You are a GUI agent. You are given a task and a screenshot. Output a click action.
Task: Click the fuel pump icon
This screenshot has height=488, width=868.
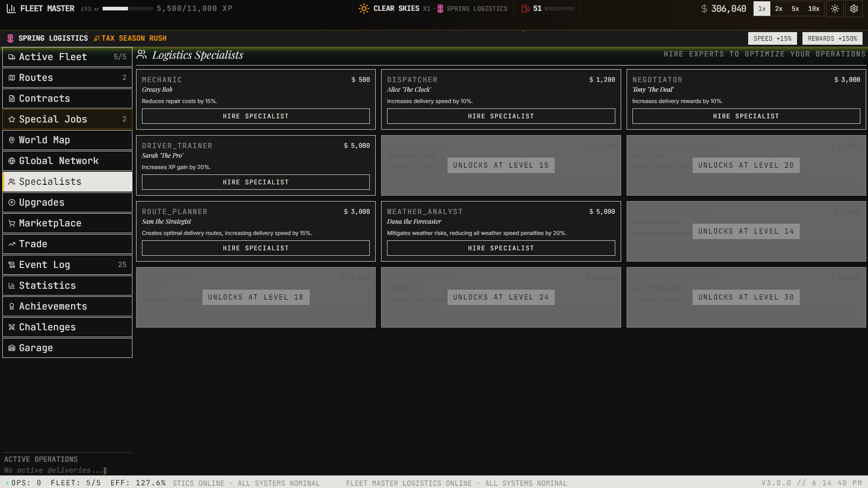525,9
